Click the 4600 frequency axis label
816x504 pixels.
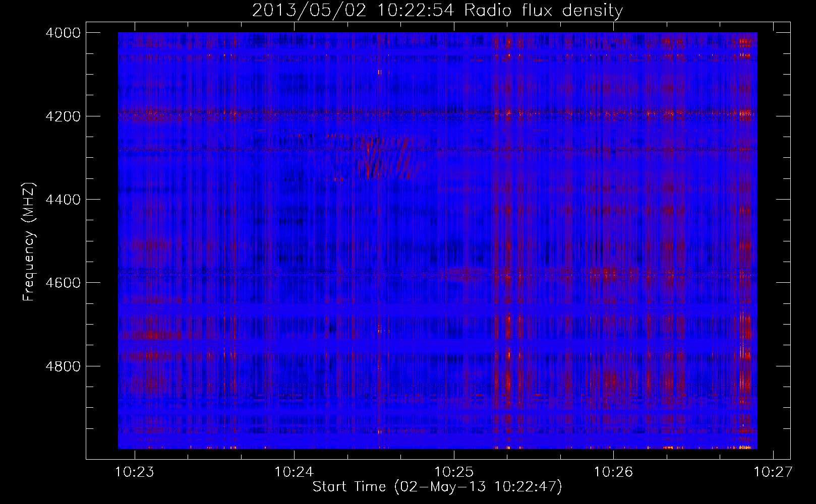point(63,283)
